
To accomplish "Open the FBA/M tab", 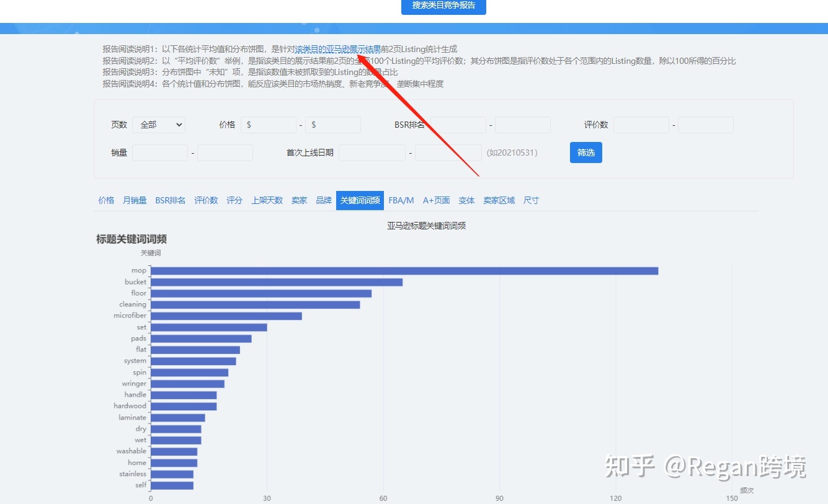I will point(401,200).
